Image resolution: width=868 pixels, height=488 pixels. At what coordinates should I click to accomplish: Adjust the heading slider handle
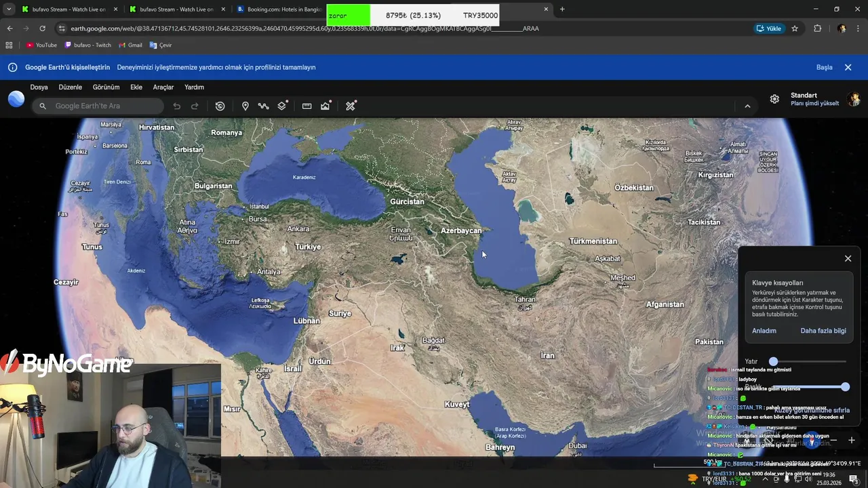click(x=845, y=386)
